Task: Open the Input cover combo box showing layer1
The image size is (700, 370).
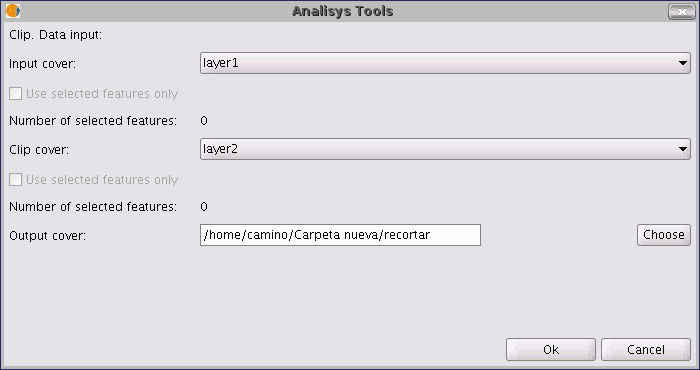Action: [x=445, y=63]
